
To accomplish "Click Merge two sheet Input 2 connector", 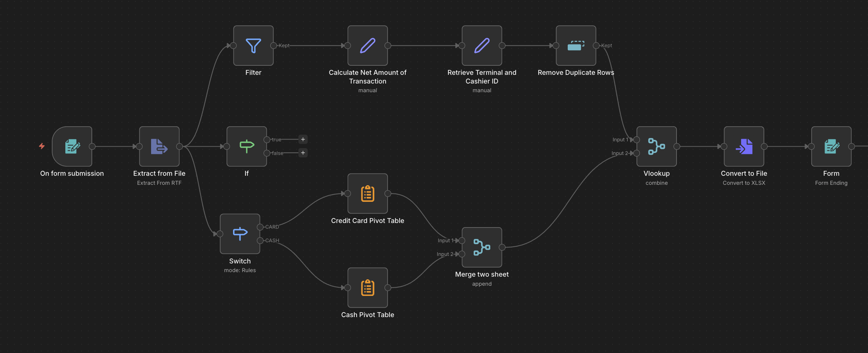I will click(x=462, y=254).
